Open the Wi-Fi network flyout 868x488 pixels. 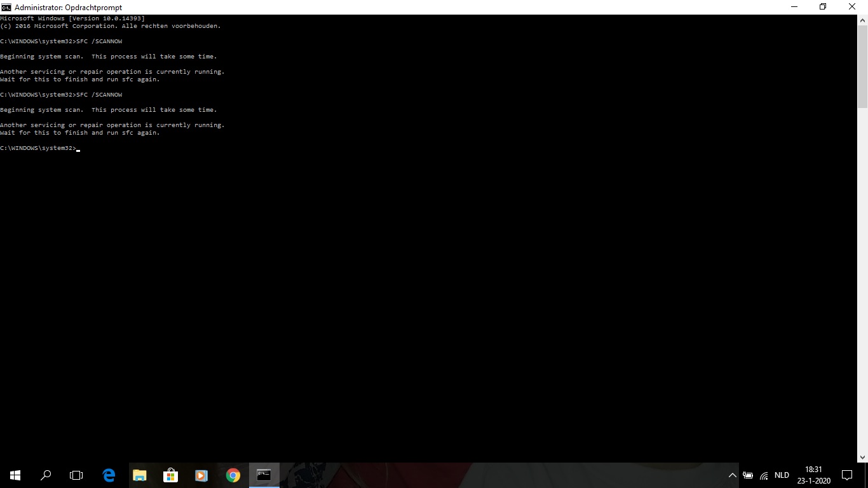pos(764,475)
